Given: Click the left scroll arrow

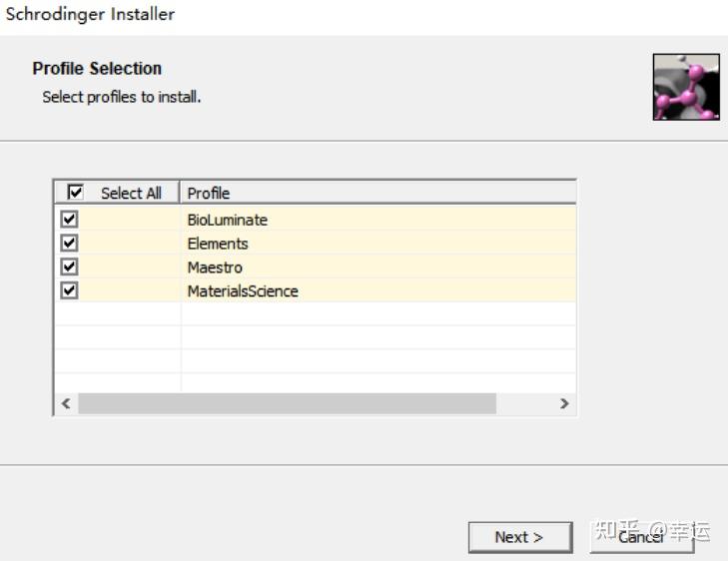Looking at the screenshot, I should pyautogui.click(x=66, y=403).
